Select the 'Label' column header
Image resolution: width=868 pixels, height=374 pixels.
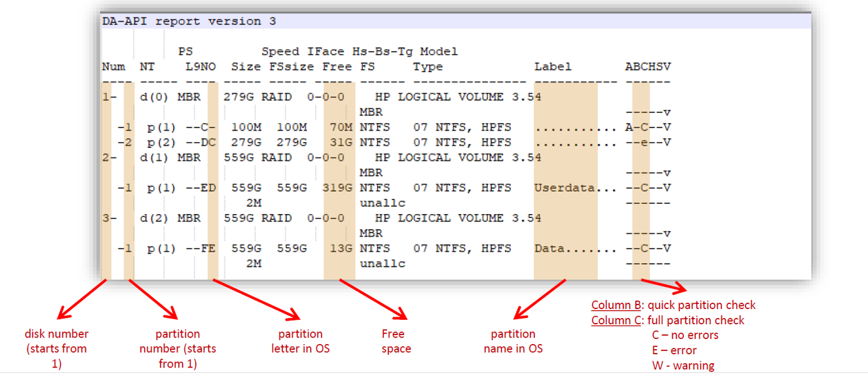point(552,67)
